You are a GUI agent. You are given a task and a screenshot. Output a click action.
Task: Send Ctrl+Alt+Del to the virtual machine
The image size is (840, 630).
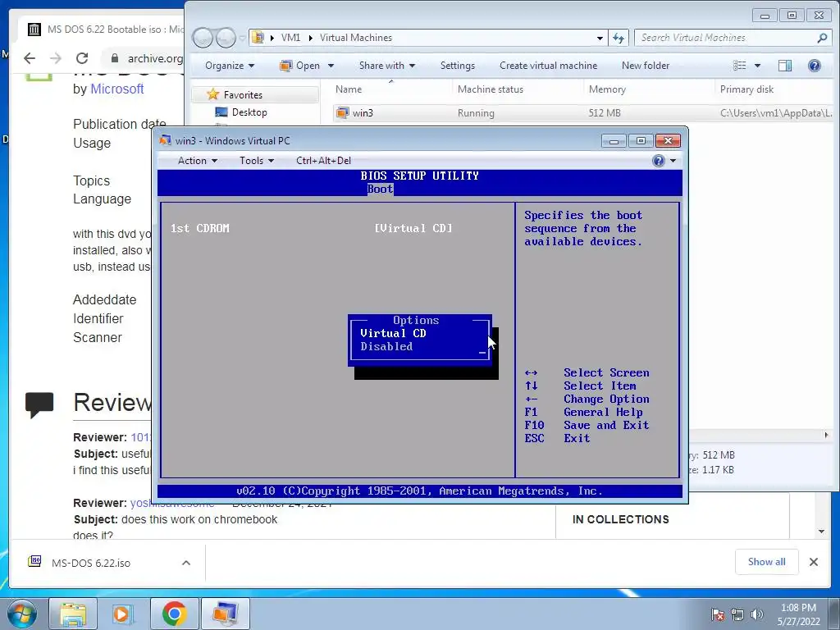[323, 160]
